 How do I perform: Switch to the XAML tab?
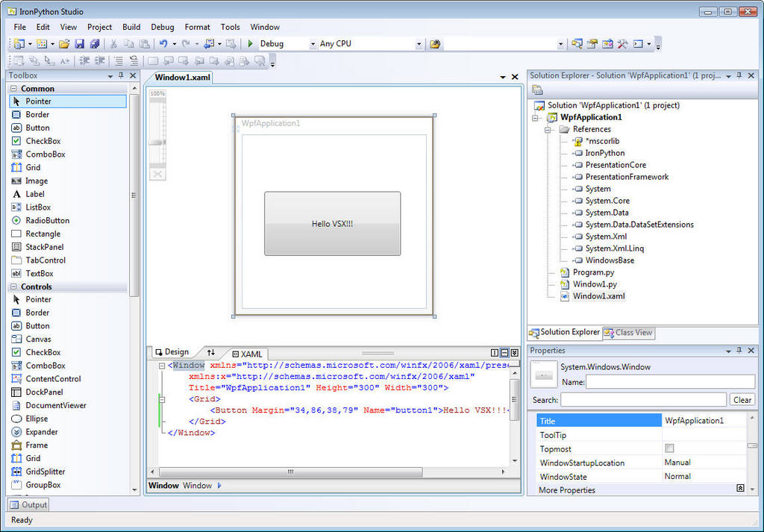pos(247,354)
